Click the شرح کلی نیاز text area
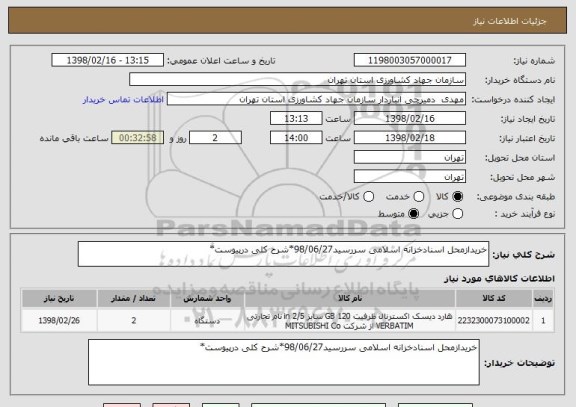The height and width of the screenshot is (407, 576). pyautogui.click(x=283, y=254)
